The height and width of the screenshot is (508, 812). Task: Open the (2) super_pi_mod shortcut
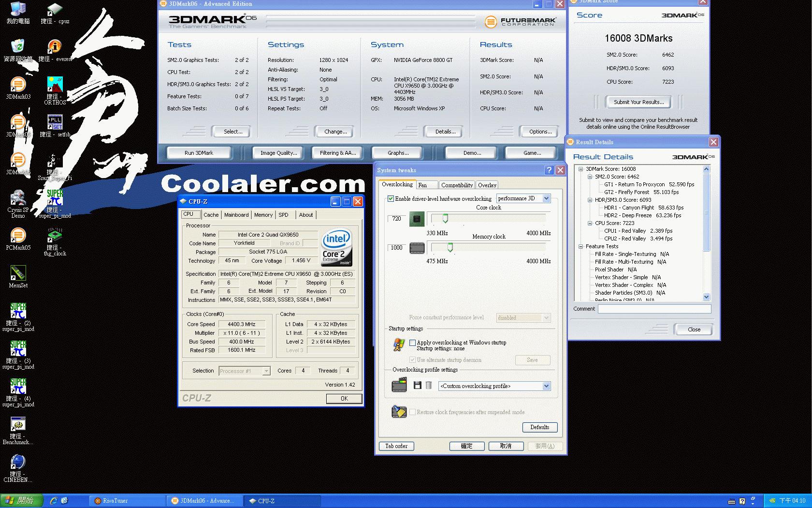(x=18, y=317)
